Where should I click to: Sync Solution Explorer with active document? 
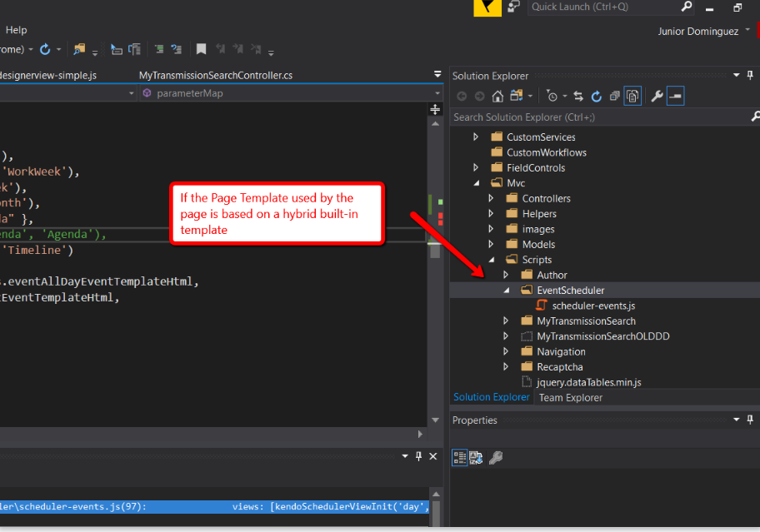click(x=577, y=96)
